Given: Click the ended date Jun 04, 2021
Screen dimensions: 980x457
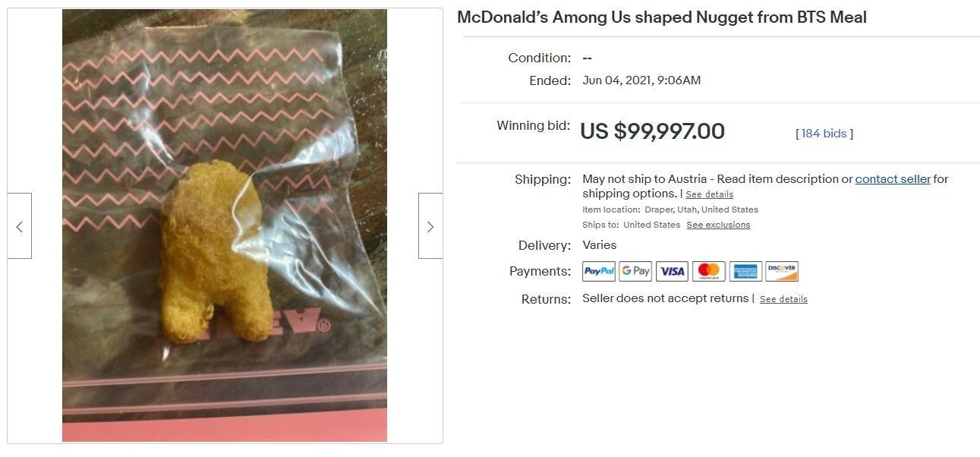Looking at the screenshot, I should [616, 80].
